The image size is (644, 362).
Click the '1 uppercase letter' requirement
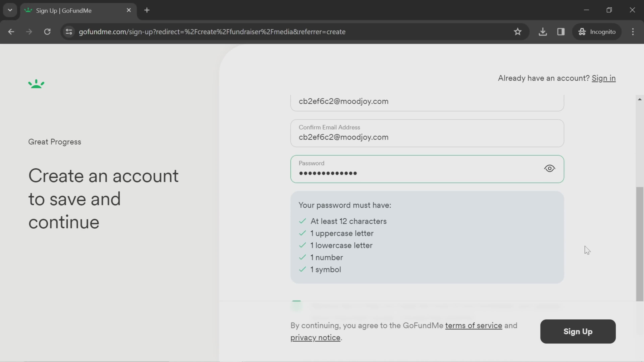(342, 233)
